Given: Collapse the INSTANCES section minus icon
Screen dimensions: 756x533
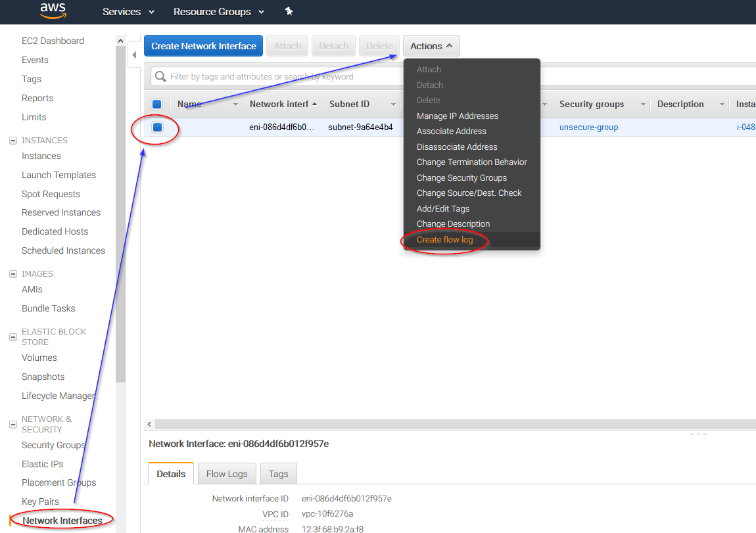Looking at the screenshot, I should pos(12,141).
